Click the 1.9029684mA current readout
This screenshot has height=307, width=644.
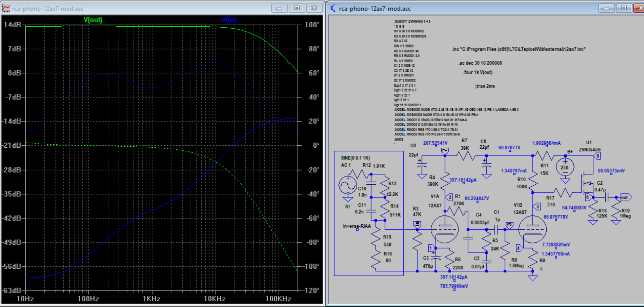click(x=546, y=143)
